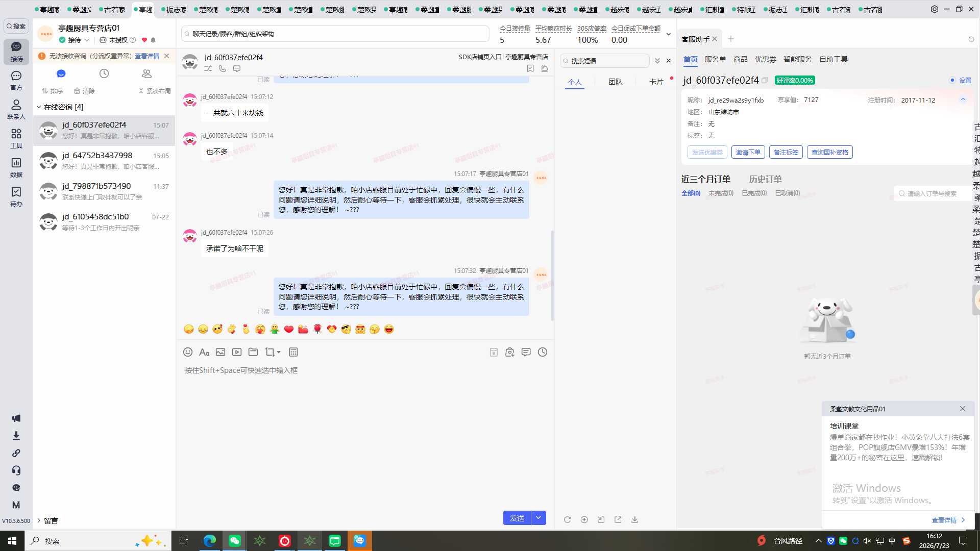Click the transfer conversation icon under customer name

(208, 68)
